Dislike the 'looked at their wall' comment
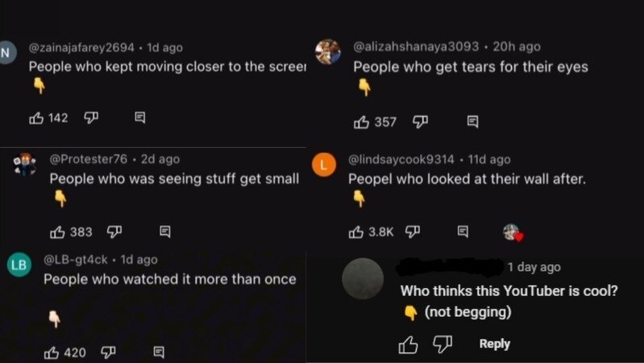Screen dimensions: 644x363 click(x=411, y=232)
